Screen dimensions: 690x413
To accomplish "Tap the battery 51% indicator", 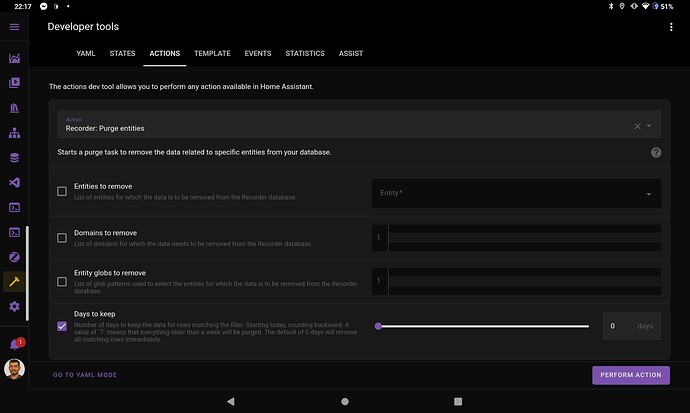I will pos(662,6).
